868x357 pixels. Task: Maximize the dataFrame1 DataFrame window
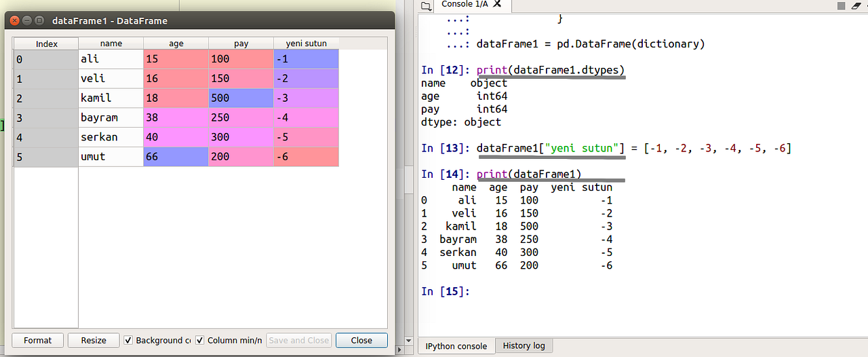tap(39, 20)
